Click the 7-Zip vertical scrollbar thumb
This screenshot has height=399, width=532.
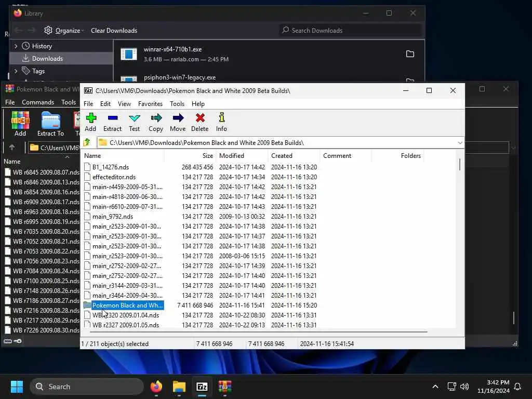[460, 165]
